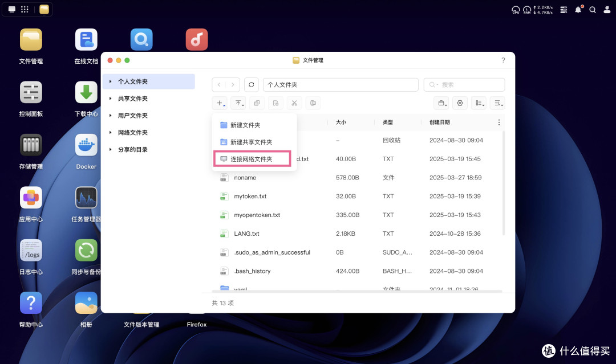Open the plus create dropdown
616x364 pixels.
click(x=220, y=103)
